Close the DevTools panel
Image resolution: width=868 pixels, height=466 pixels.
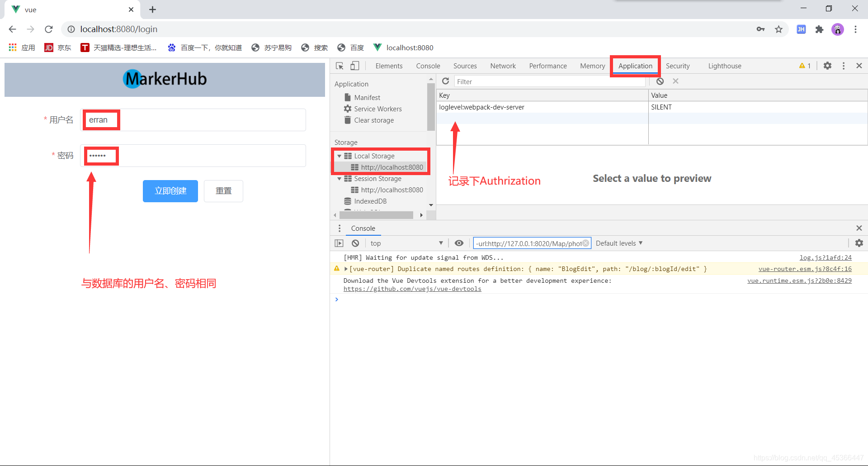(x=859, y=66)
